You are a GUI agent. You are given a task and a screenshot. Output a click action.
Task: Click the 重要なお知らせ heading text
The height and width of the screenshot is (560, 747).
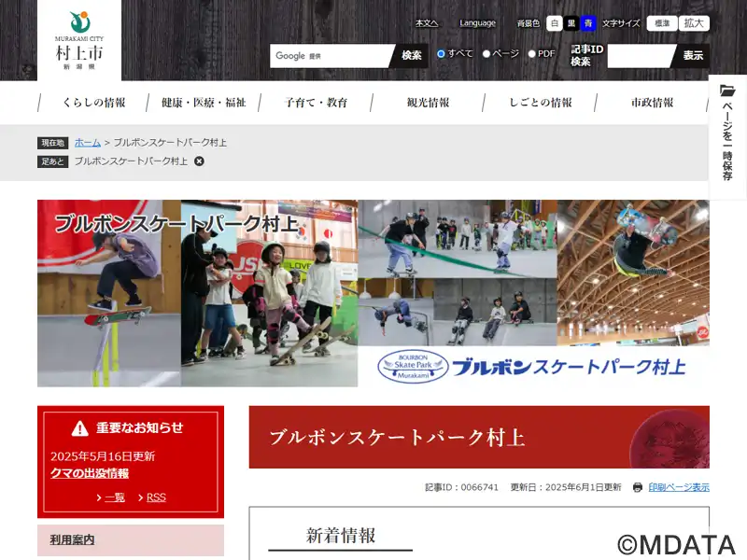[x=139, y=427]
